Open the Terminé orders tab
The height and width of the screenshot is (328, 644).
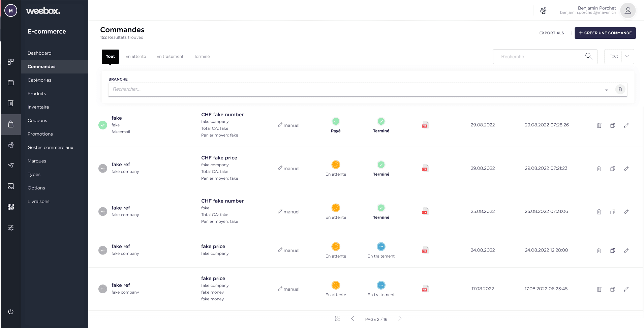[202, 56]
